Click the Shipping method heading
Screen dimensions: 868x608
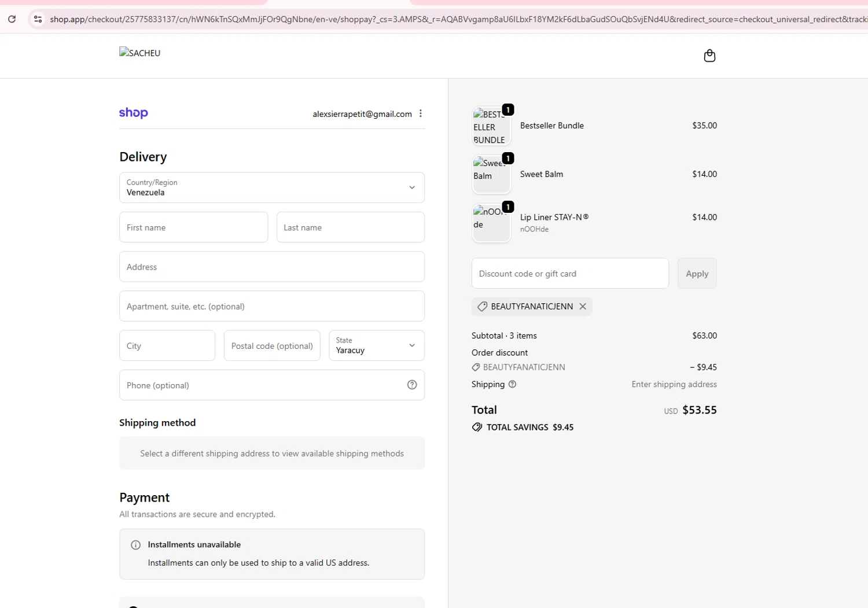pos(157,423)
